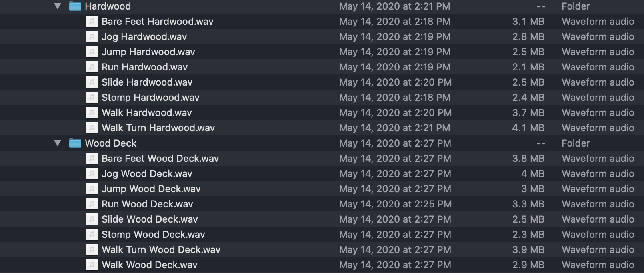The width and height of the screenshot is (644, 273).
Task: Click the Jump Wood Deck.wav audio file icon
Action: pos(92,189)
